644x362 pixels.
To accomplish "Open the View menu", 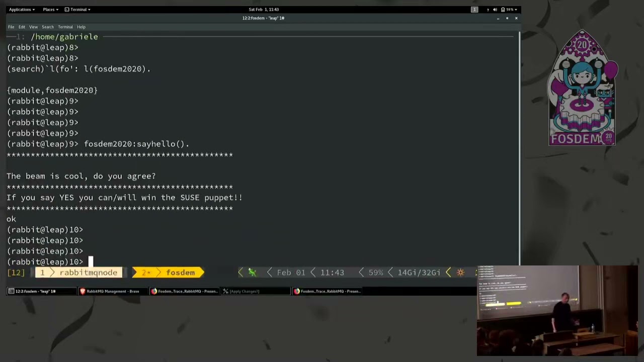I will (x=33, y=27).
